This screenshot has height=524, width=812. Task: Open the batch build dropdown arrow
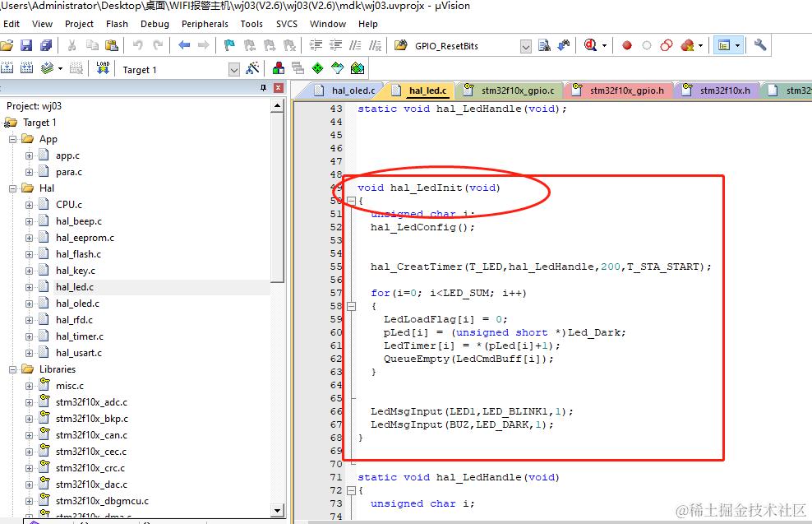[60, 68]
